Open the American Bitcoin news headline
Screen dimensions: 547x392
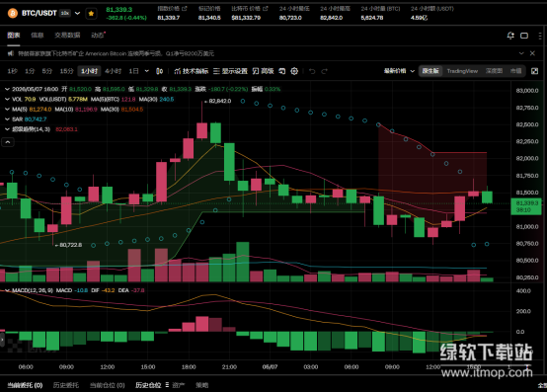pyautogui.click(x=117, y=53)
